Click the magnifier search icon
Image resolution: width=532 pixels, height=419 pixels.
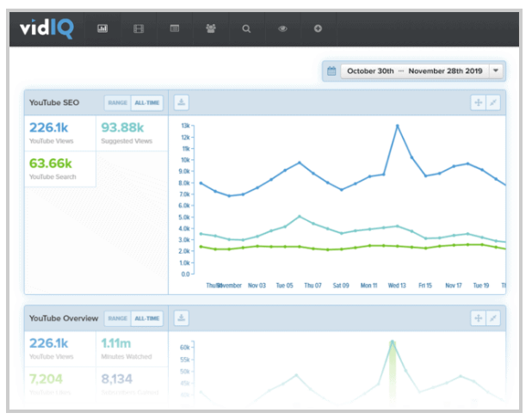[246, 28]
